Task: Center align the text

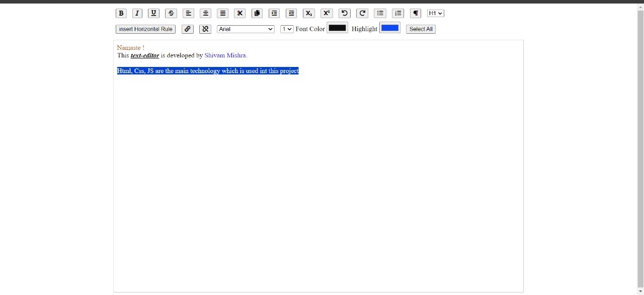Action: click(205, 13)
